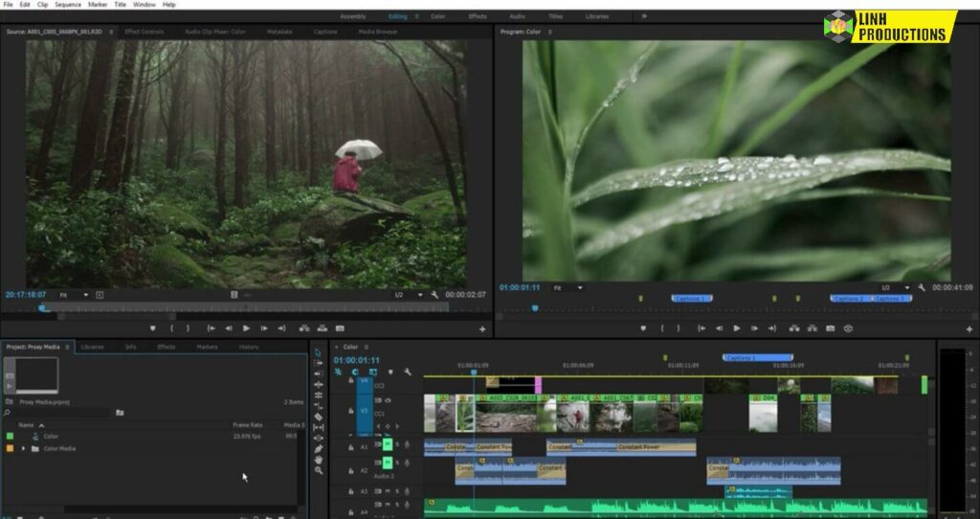
Task: Toggle lock on track A2
Action: (350, 471)
